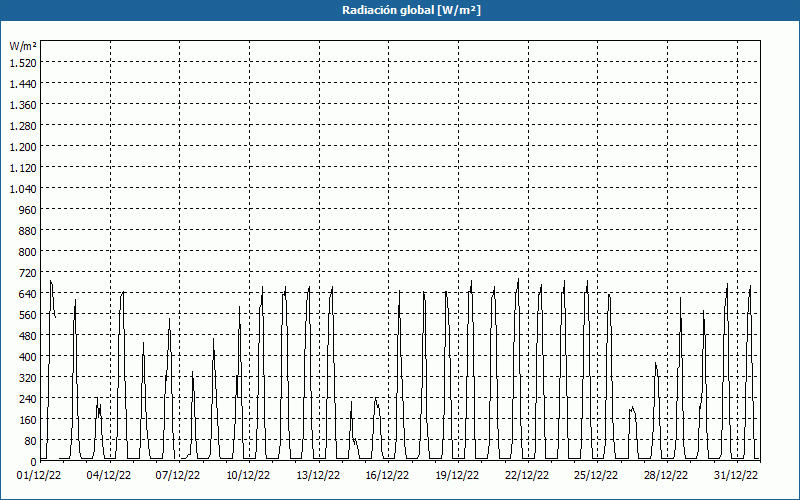Click the 80 y-axis value
The width and height of the screenshot is (800, 500).
point(31,441)
